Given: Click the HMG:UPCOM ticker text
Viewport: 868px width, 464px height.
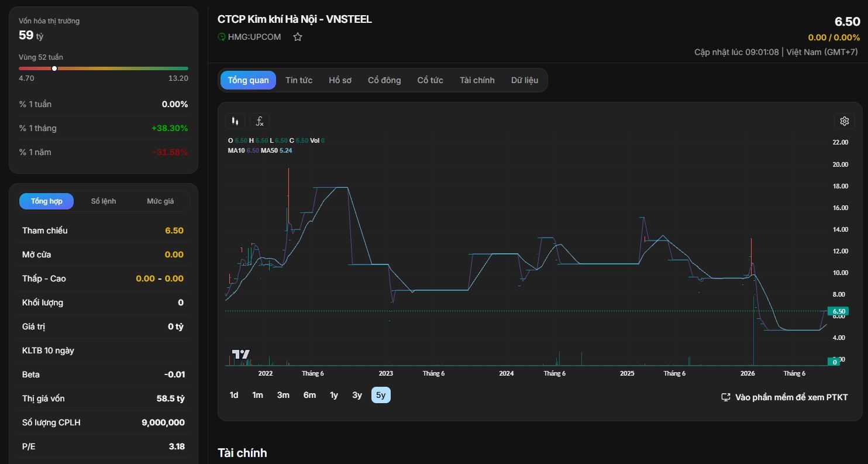Looking at the screenshot, I should tap(254, 37).
